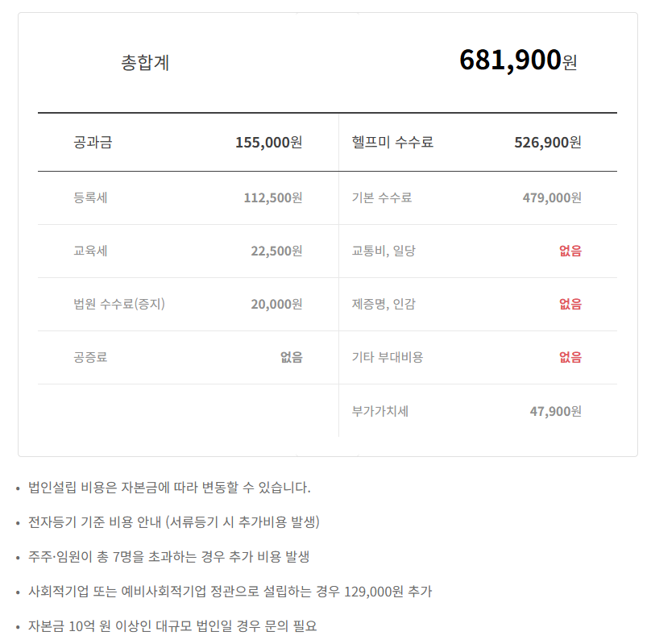Click the 479,000원 기본 수수료 value
Image resolution: width=651 pixels, height=644 pixels.
coord(551,197)
